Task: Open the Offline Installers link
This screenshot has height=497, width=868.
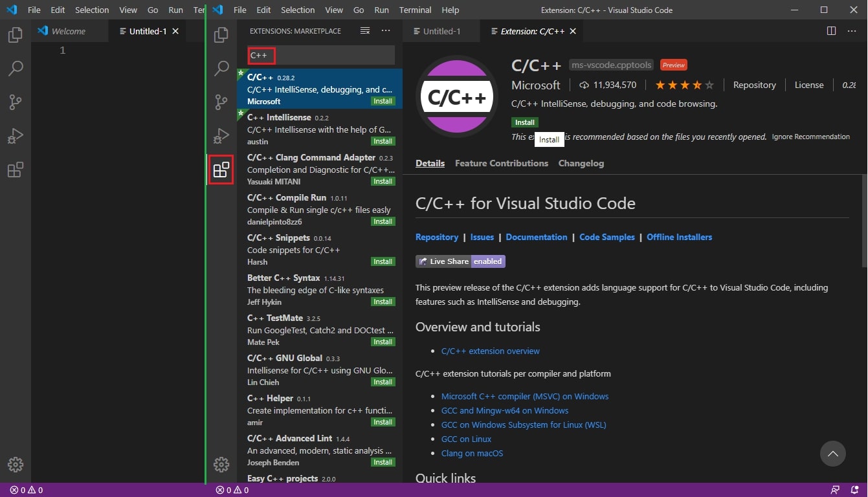Action: 679,237
